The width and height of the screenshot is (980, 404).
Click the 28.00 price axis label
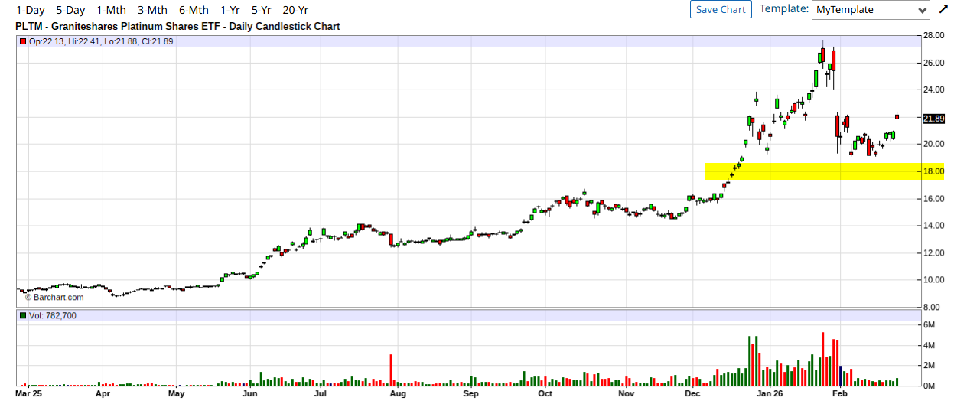coord(934,35)
